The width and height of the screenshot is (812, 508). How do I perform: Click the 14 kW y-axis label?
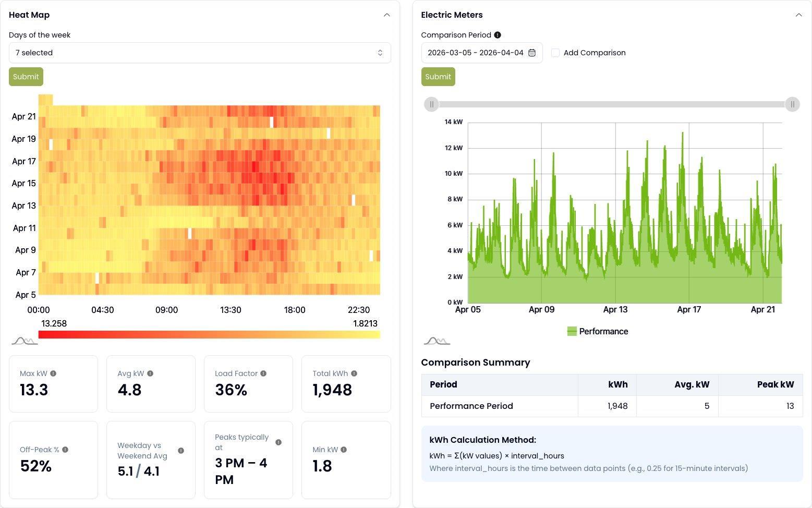click(x=453, y=122)
